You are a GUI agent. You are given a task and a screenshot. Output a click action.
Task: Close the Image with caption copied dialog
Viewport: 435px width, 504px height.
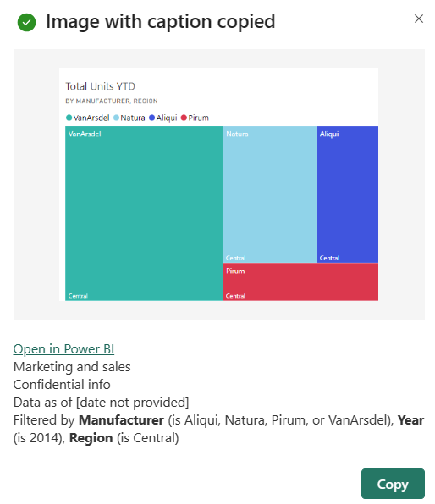pyautogui.click(x=419, y=19)
